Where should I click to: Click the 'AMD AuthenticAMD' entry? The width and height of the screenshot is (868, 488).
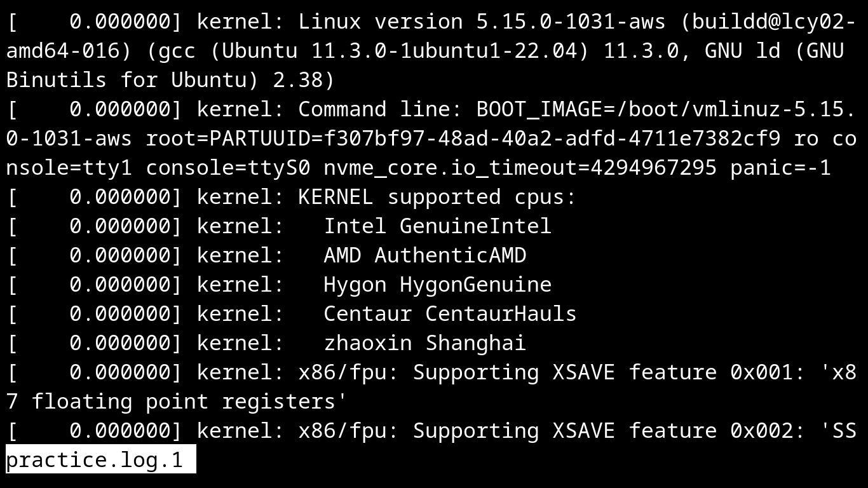point(425,255)
